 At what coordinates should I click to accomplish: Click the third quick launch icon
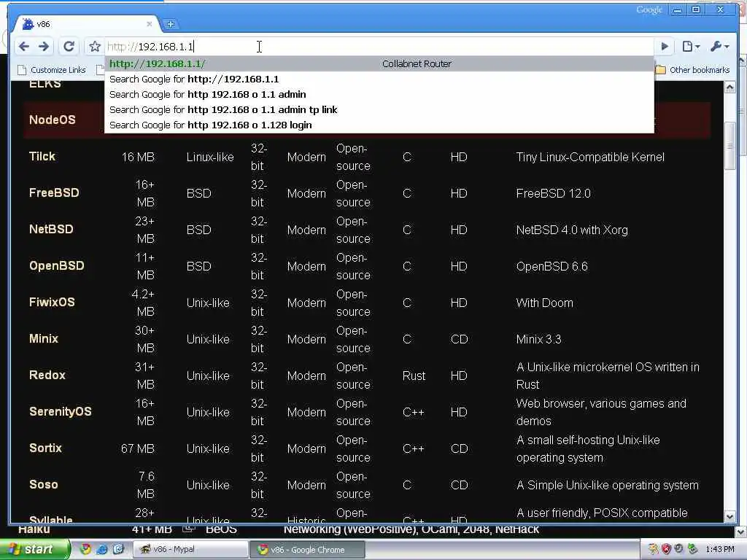pos(117,549)
